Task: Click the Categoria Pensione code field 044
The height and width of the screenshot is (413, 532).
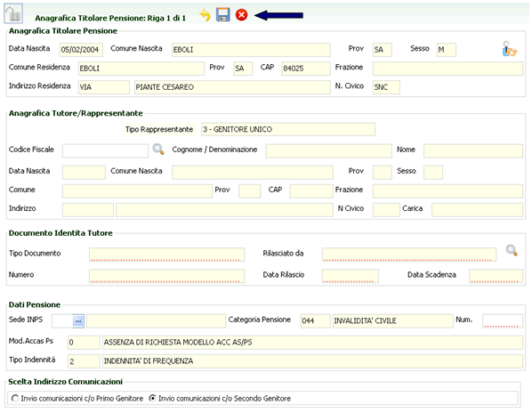Action: pyautogui.click(x=315, y=321)
